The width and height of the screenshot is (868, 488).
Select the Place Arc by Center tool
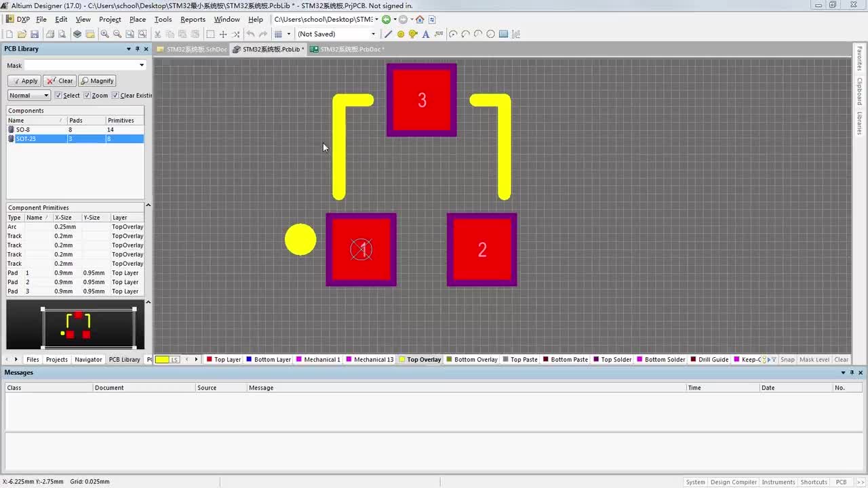pos(453,34)
